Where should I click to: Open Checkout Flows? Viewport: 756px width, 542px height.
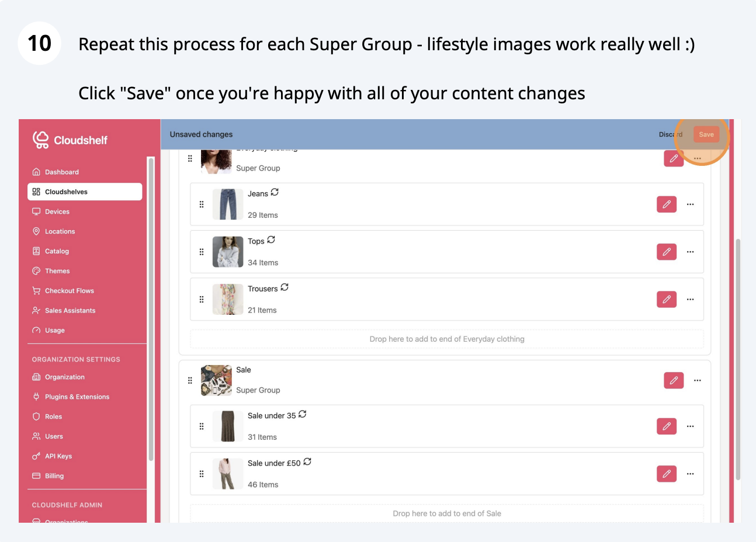(x=85, y=291)
